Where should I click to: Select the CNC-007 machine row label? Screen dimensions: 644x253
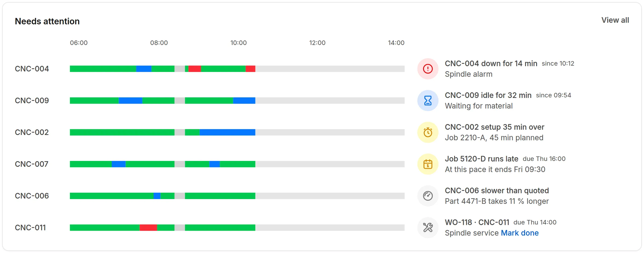pos(32,164)
